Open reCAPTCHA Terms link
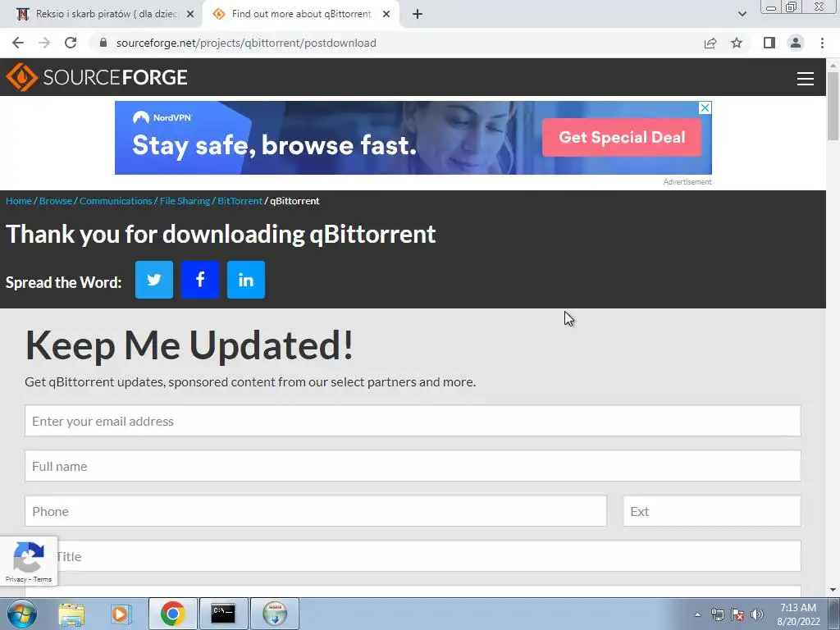This screenshot has width=840, height=630. pyautogui.click(x=43, y=579)
